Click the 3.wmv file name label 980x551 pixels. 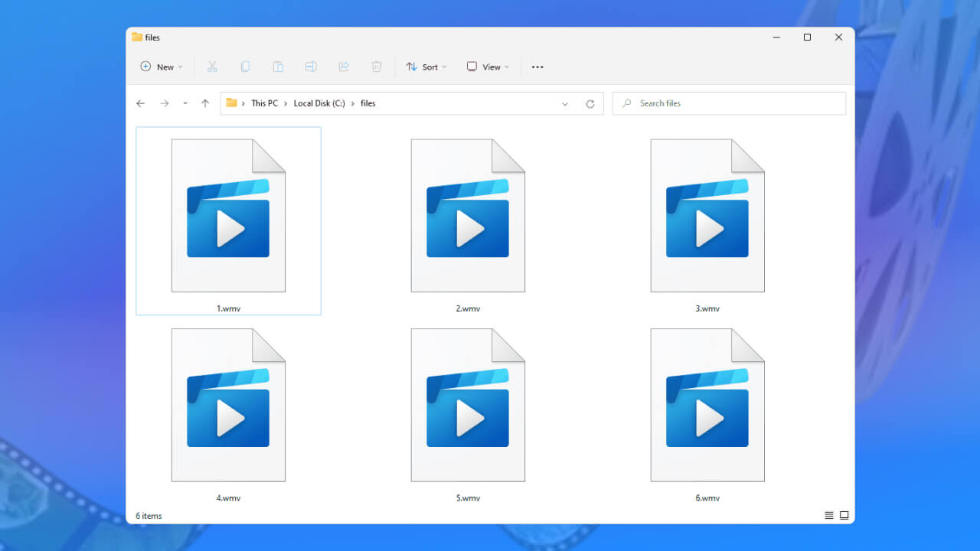coord(707,308)
